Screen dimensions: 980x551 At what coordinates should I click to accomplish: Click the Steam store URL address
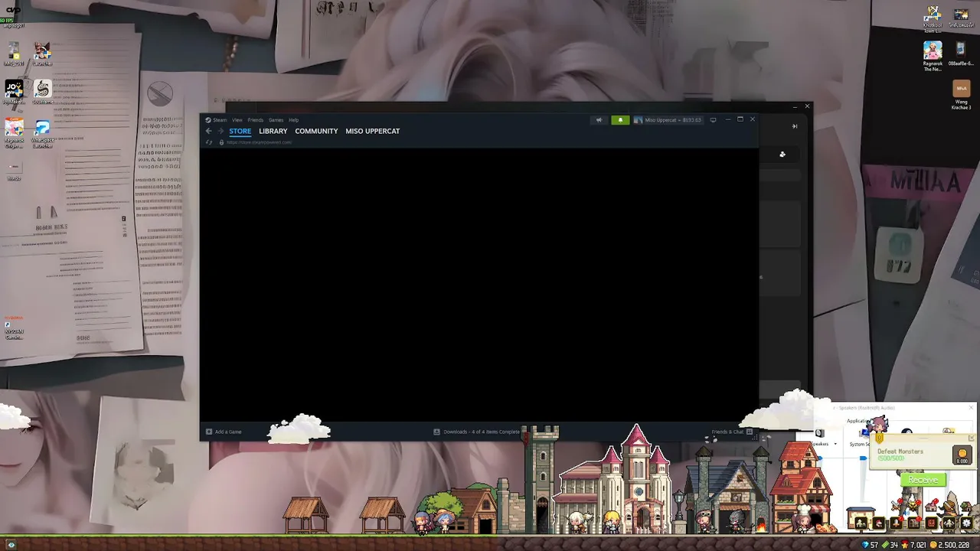click(x=259, y=142)
